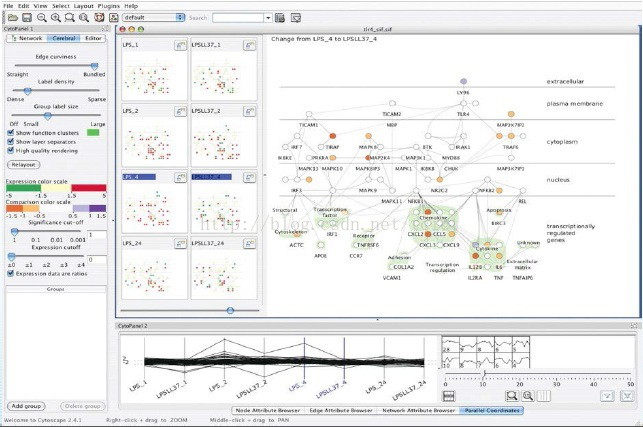The height and width of the screenshot is (427, 643).
Task: Expand the Search field dropdown arrow
Action: (267, 18)
